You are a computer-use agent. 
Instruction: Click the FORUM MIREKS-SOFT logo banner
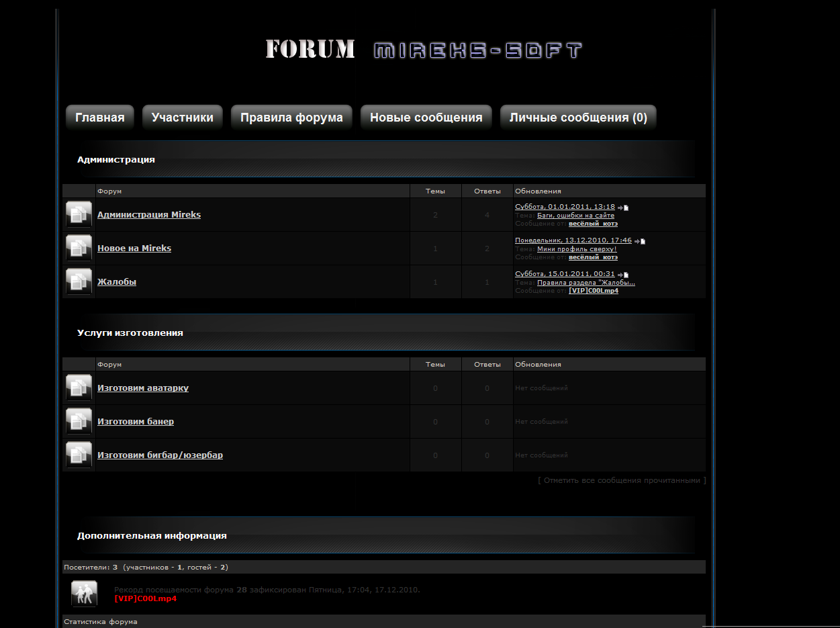tap(424, 50)
